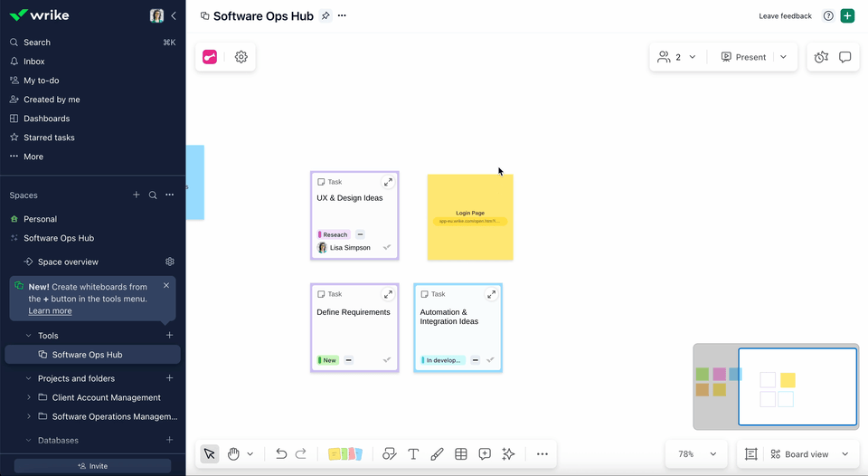Screen dimensions: 868x476
Task: Show more toolbar tools
Action: 542,454
